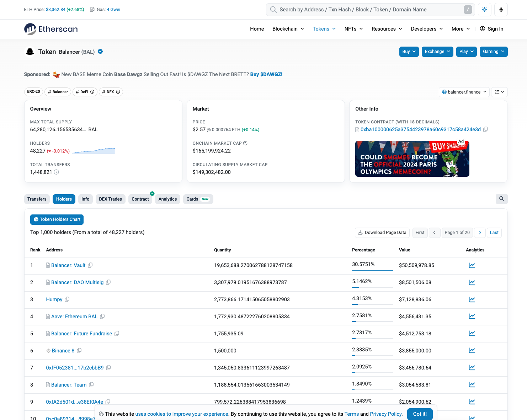This screenshot has width=527, height=420.
Task: Open the DEX Trades tab
Action: point(110,199)
